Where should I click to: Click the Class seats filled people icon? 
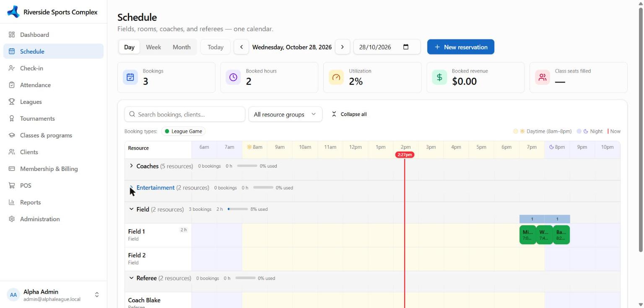(543, 77)
